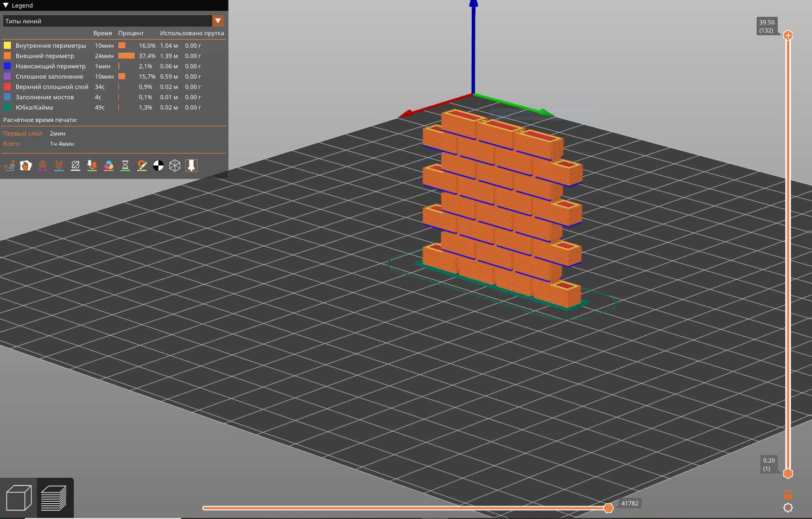812x519 pixels.
Task: Click the 39.50 (132) top layer label
Action: click(x=767, y=26)
